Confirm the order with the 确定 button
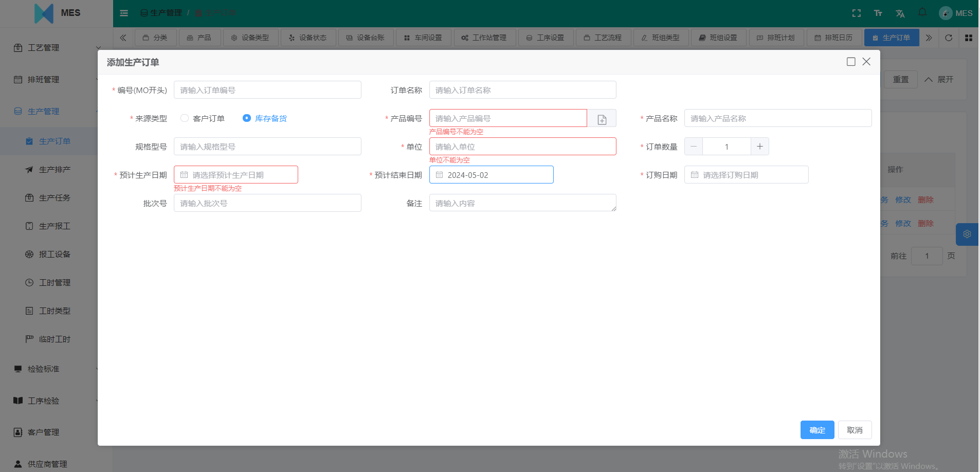 (816, 430)
